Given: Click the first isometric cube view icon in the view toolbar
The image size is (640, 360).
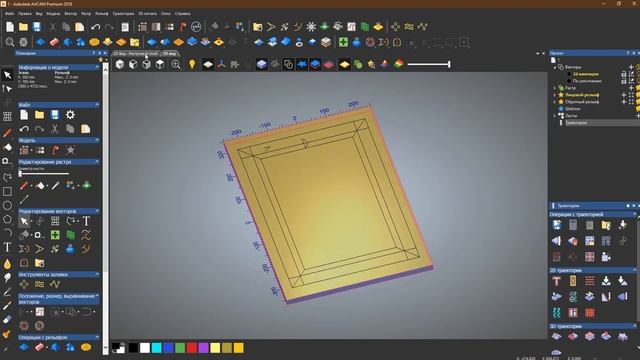Looking at the screenshot, I should 120,64.
